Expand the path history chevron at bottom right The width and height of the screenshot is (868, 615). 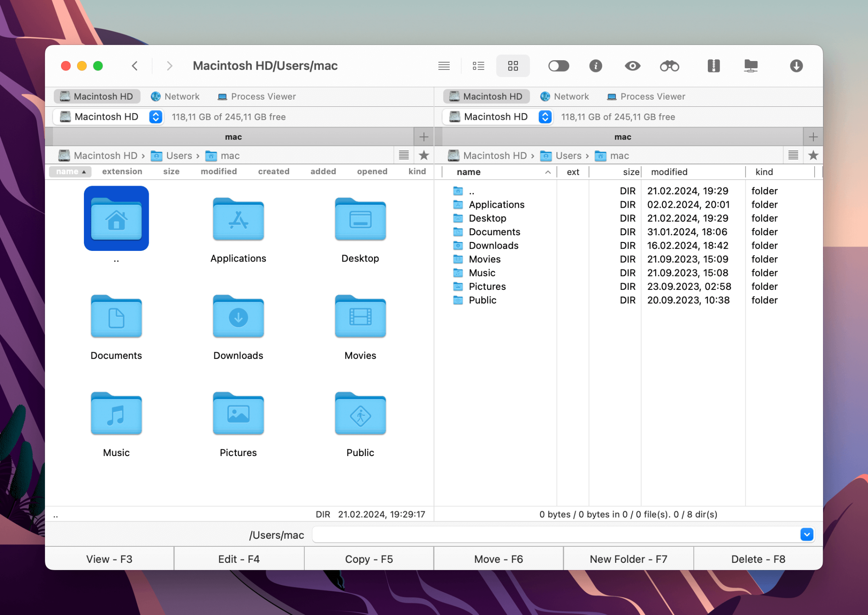click(x=807, y=534)
